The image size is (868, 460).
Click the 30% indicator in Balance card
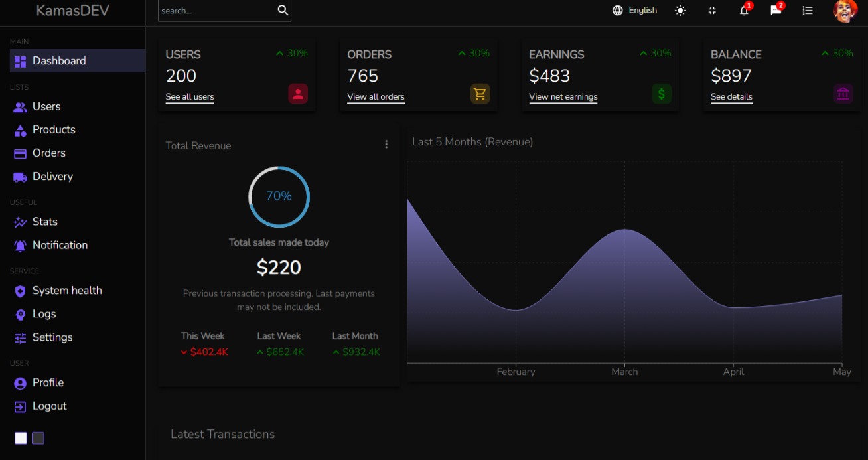pos(837,54)
